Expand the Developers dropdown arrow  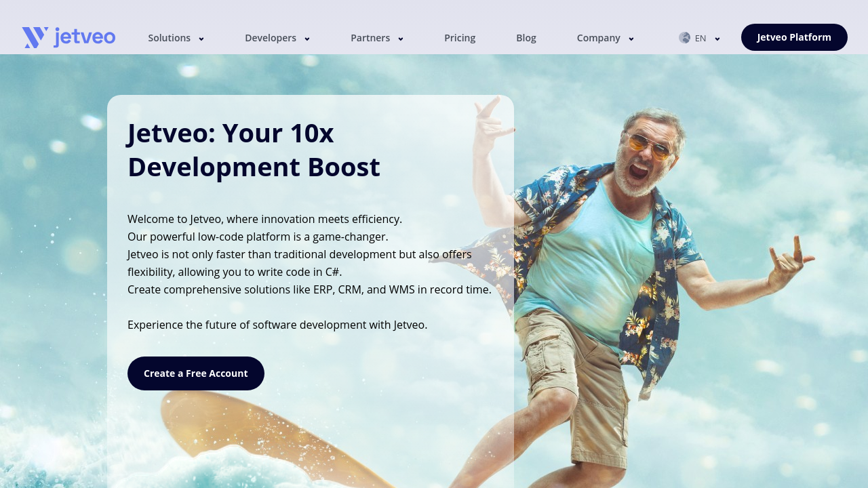[307, 39]
